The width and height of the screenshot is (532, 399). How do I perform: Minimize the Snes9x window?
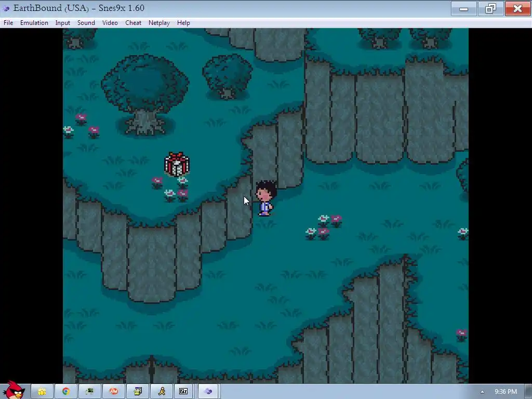(x=463, y=9)
